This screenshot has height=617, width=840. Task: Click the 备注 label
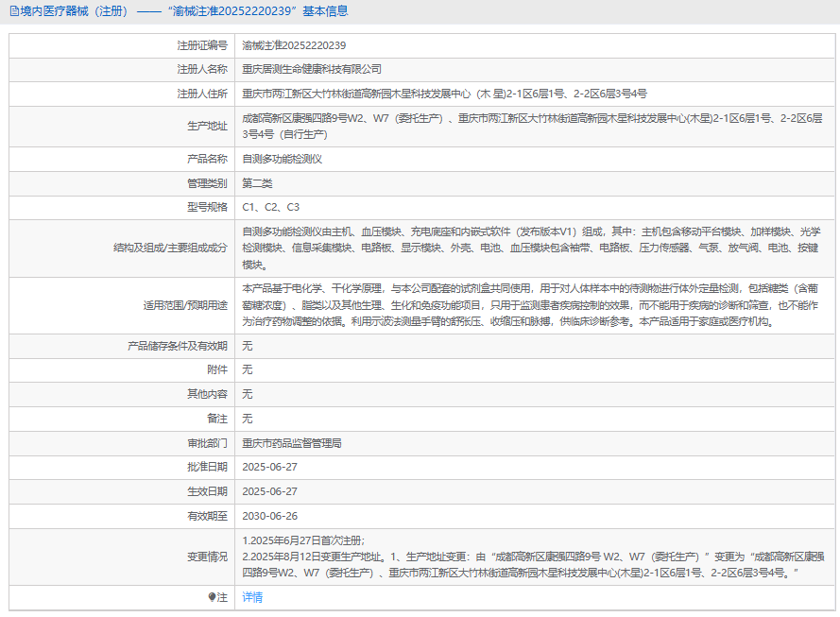[217, 419]
